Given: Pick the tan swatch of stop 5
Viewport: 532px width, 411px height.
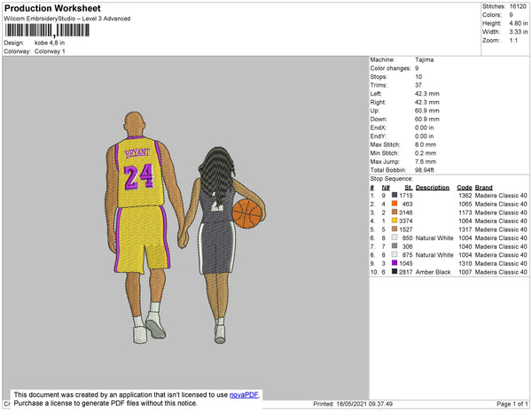Looking at the screenshot, I should point(395,229).
